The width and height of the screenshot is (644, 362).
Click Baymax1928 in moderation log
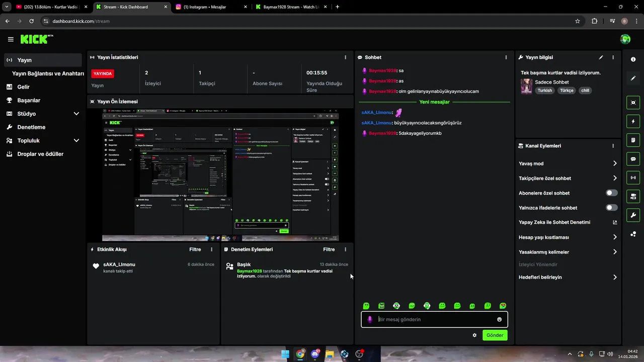coord(250,271)
